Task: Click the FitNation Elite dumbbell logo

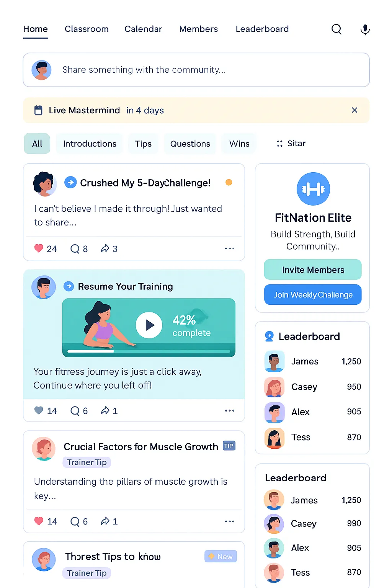Action: pos(314,189)
